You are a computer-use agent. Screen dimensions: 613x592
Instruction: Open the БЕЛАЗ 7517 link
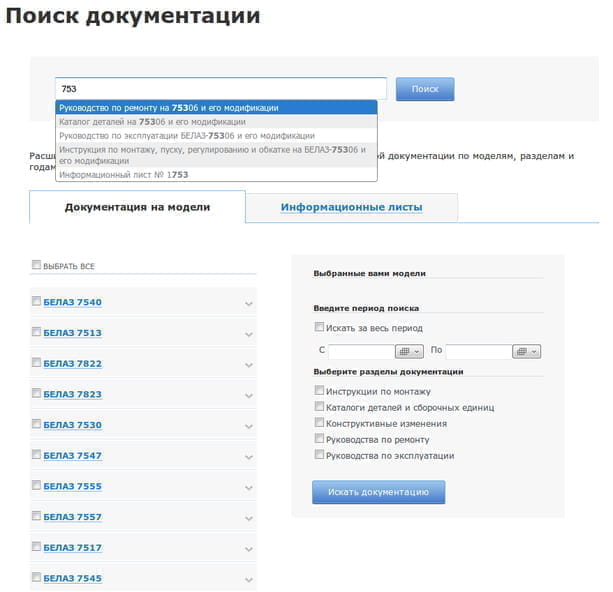tap(72, 547)
